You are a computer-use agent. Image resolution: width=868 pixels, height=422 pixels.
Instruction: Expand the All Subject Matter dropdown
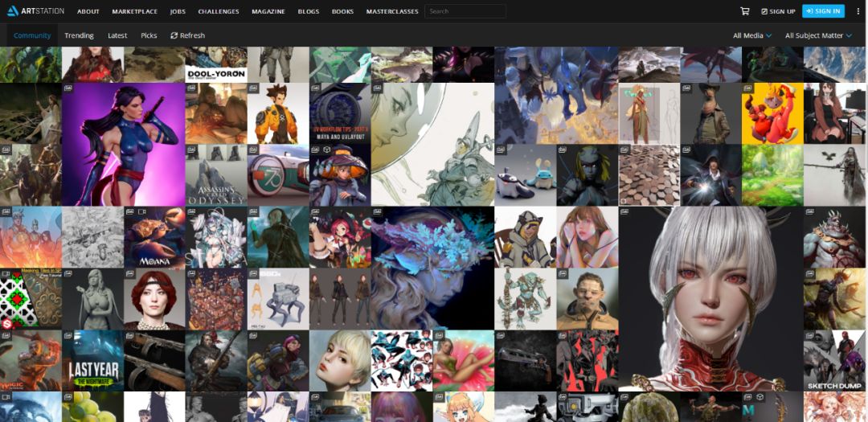coord(818,35)
